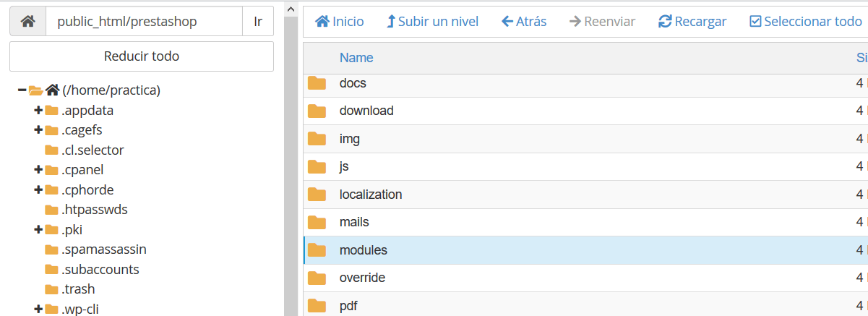This screenshot has width=868, height=316.
Task: Expand the .appdata folder in tree
Action: coord(38,111)
